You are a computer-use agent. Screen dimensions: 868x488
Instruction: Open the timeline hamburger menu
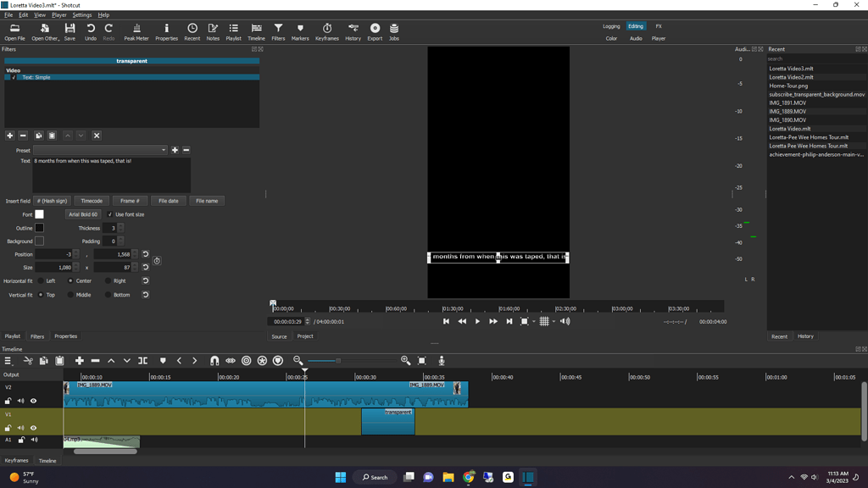click(x=7, y=360)
